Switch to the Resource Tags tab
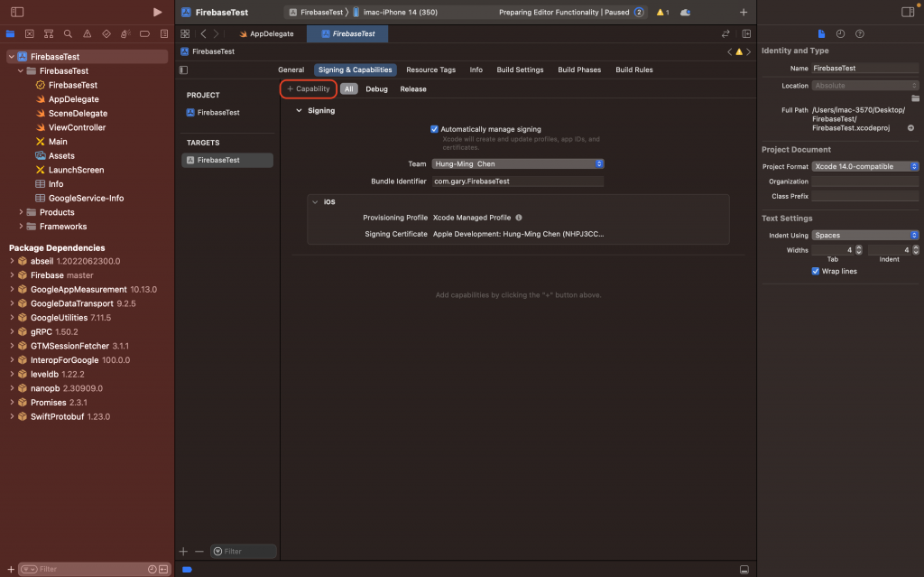 [x=430, y=70]
